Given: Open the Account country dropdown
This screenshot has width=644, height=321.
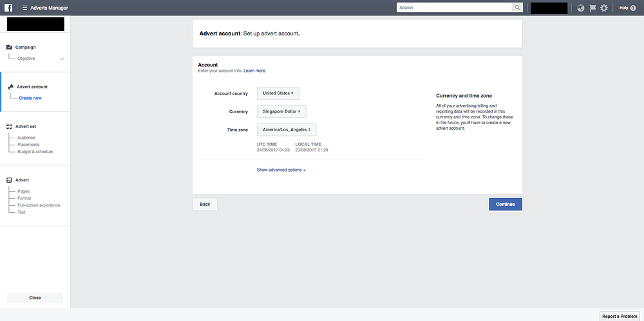Looking at the screenshot, I should click(x=278, y=93).
